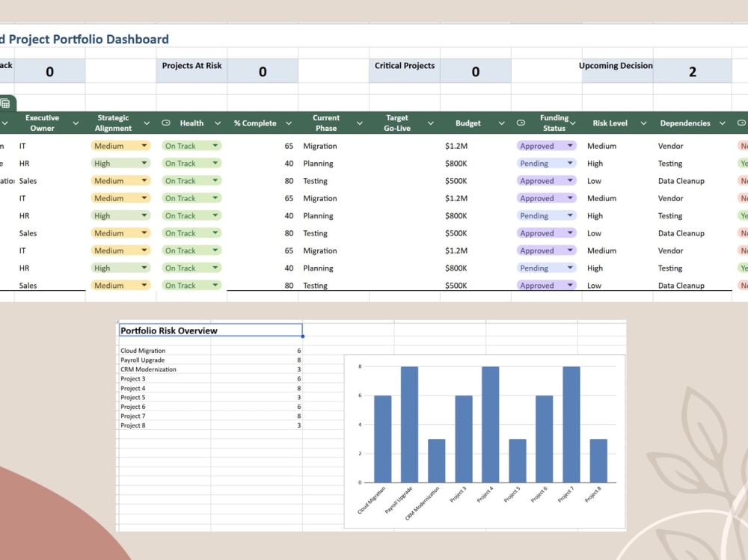The width and height of the screenshot is (748, 560).
Task: Open the % Complete column filter chevron
Action: [289, 123]
